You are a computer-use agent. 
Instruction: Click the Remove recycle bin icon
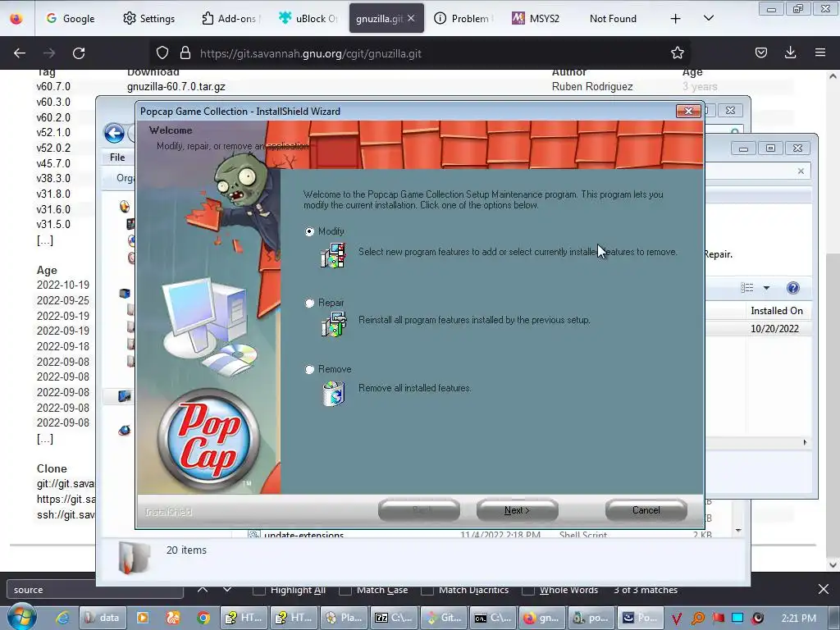click(x=334, y=393)
